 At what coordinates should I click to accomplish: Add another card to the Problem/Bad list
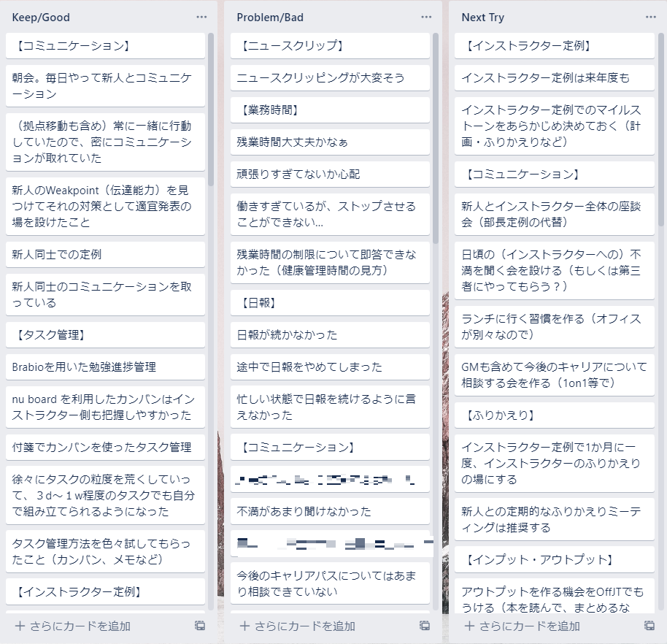(297, 626)
